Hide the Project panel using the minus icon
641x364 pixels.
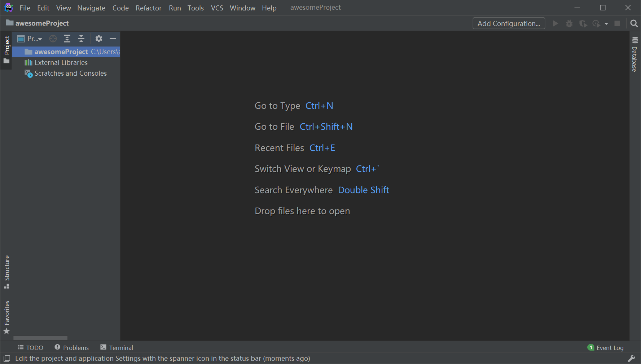tap(113, 39)
